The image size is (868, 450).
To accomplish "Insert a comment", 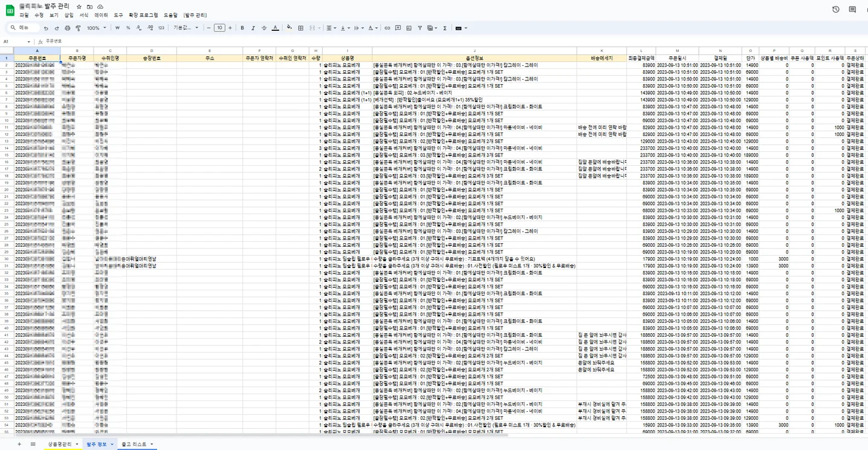I will pyautogui.click(x=398, y=28).
